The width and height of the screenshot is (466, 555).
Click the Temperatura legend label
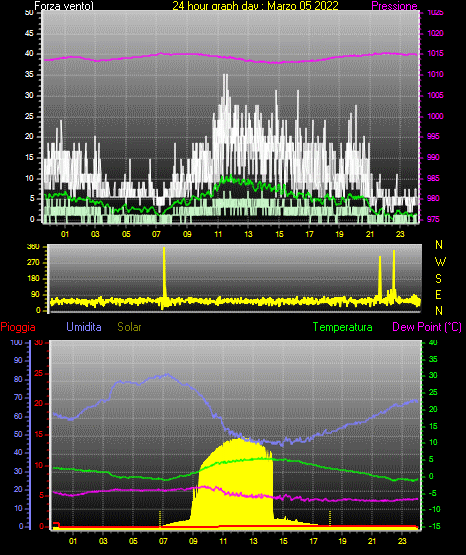343,327
